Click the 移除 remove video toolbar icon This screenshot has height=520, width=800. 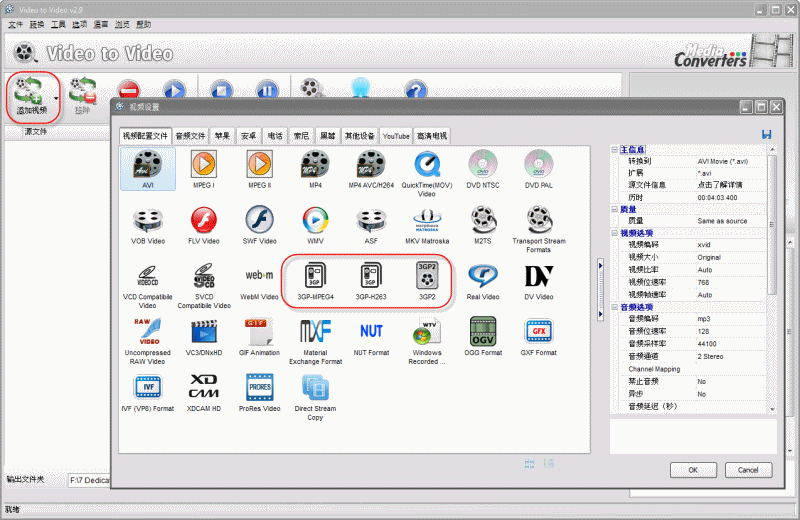pos(82,96)
